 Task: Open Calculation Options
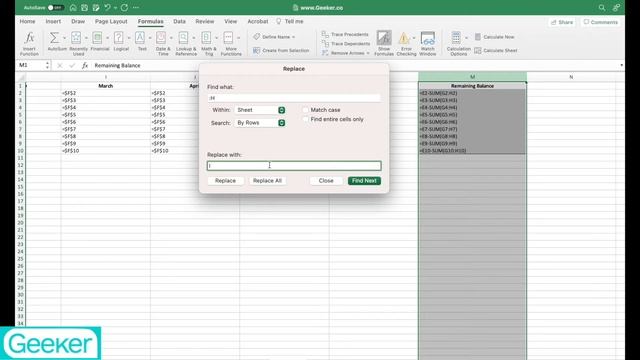click(458, 43)
